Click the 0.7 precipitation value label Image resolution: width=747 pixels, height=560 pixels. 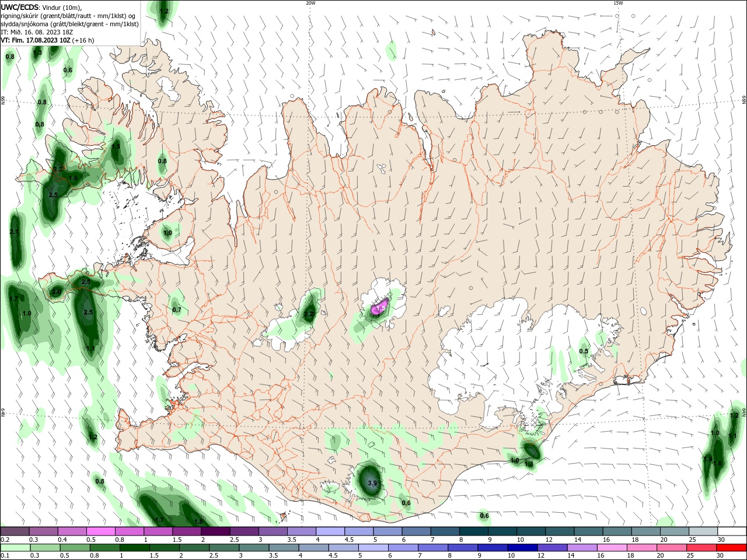[177, 310]
